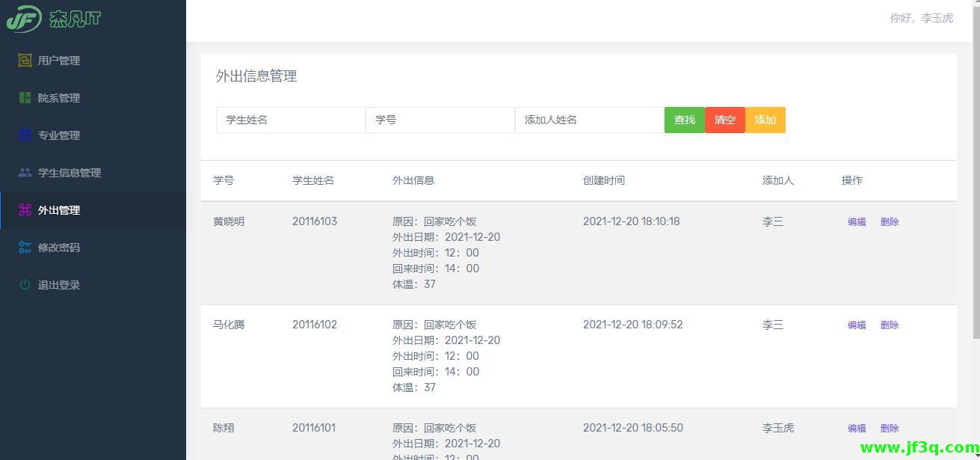This screenshot has width=980, height=460.
Task: Click 编辑 for the 陈翔 row
Action: 857,429
